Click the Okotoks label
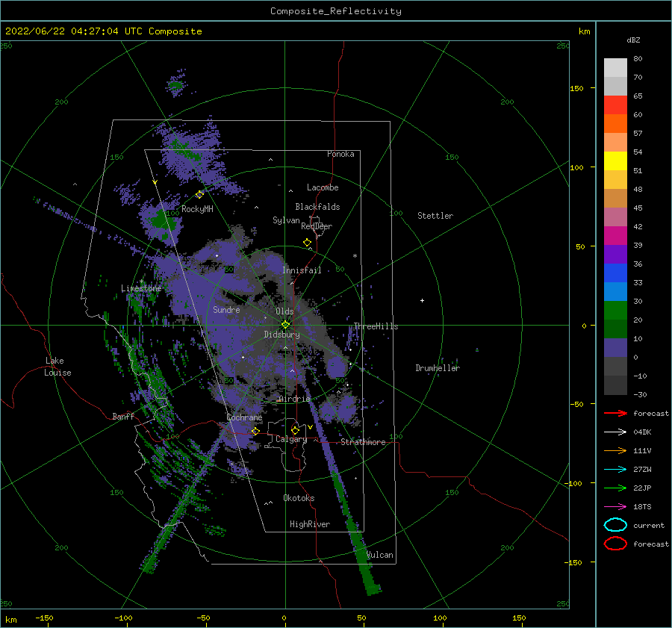Screen dimensions: 672x628 pos(299,498)
